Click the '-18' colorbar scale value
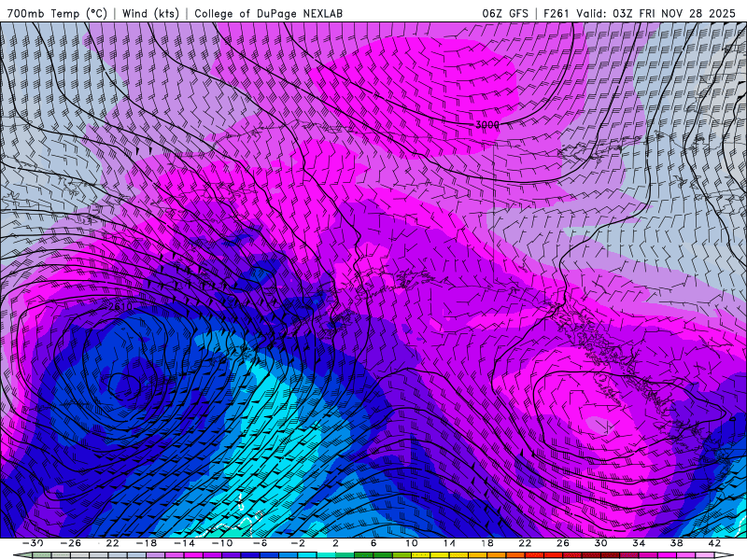Screen dimensions: 747x560 click(147, 543)
